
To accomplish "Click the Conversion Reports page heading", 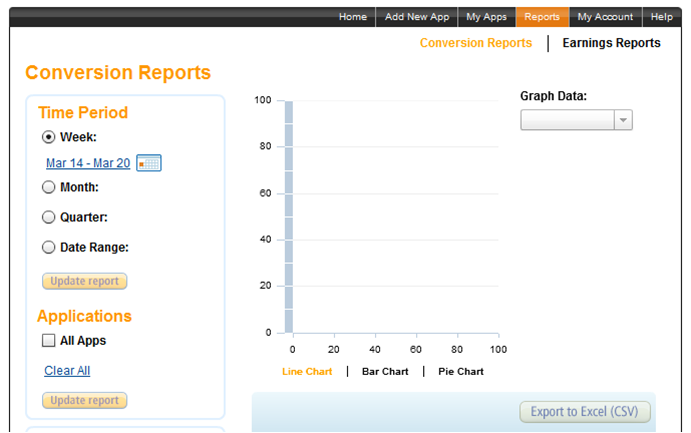I will coord(118,73).
